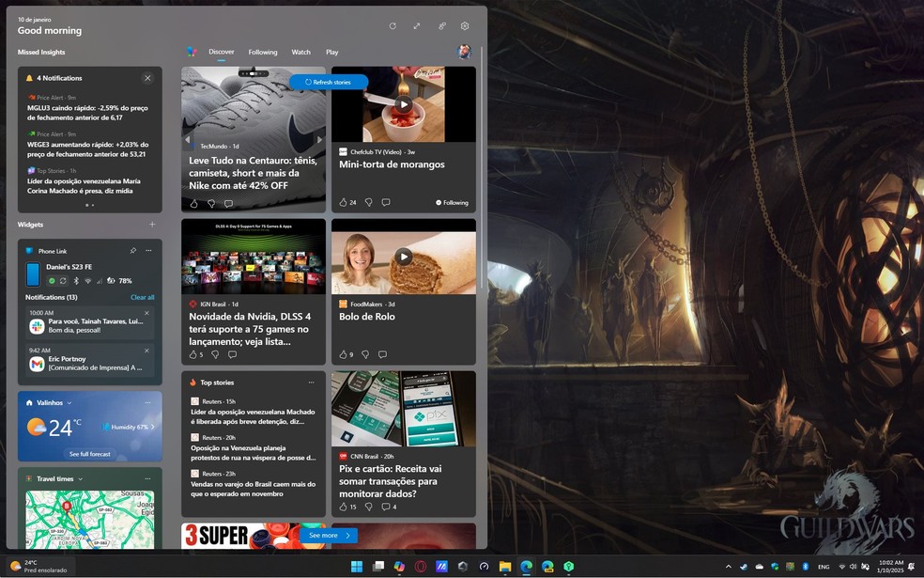The height and width of the screenshot is (578, 924).
Task: Add a widget with the plus icon
Action: 152,225
